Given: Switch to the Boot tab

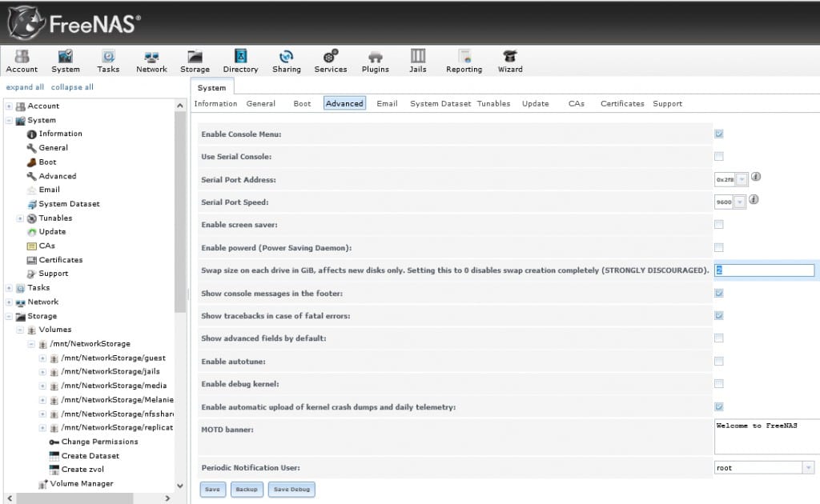Looking at the screenshot, I should 302,103.
